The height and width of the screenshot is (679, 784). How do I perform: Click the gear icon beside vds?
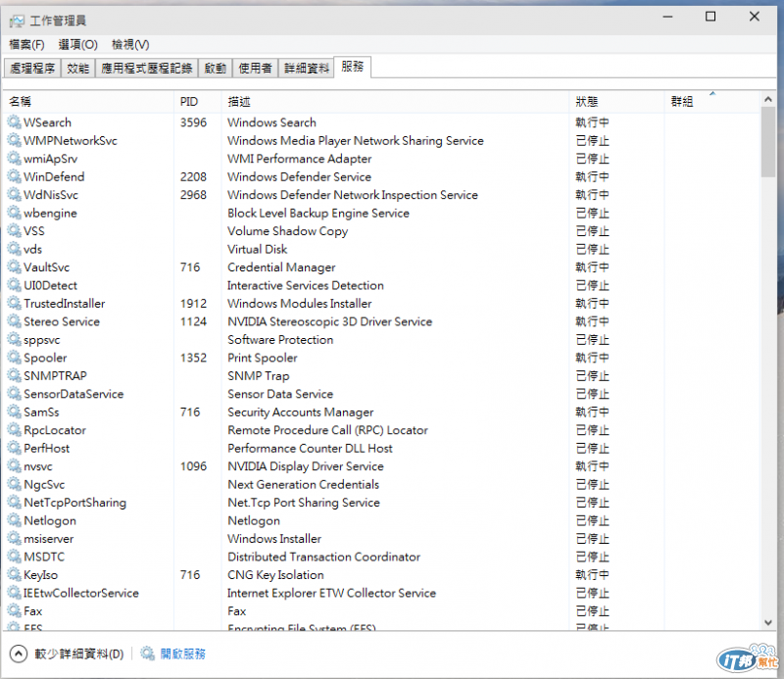tap(14, 249)
